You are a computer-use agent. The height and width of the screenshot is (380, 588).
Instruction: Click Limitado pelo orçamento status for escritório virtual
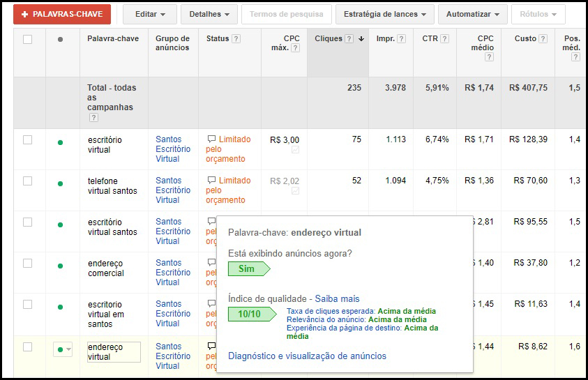point(228,149)
